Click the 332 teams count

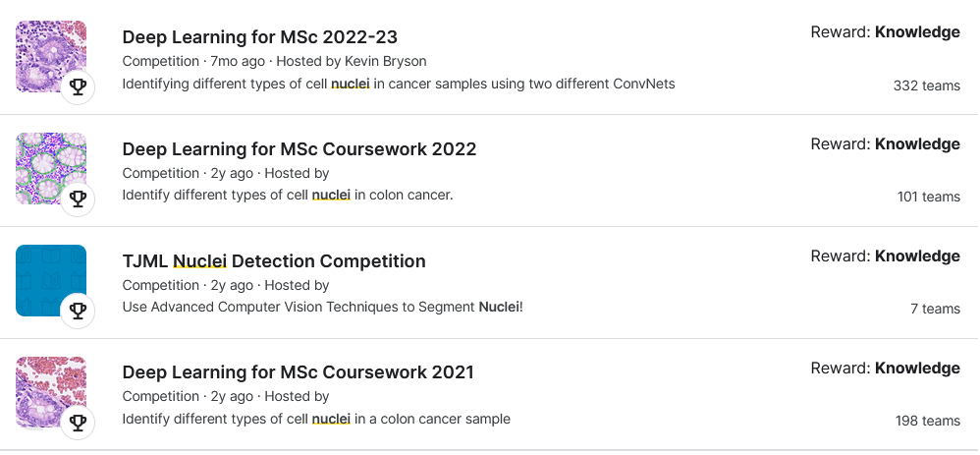(927, 85)
